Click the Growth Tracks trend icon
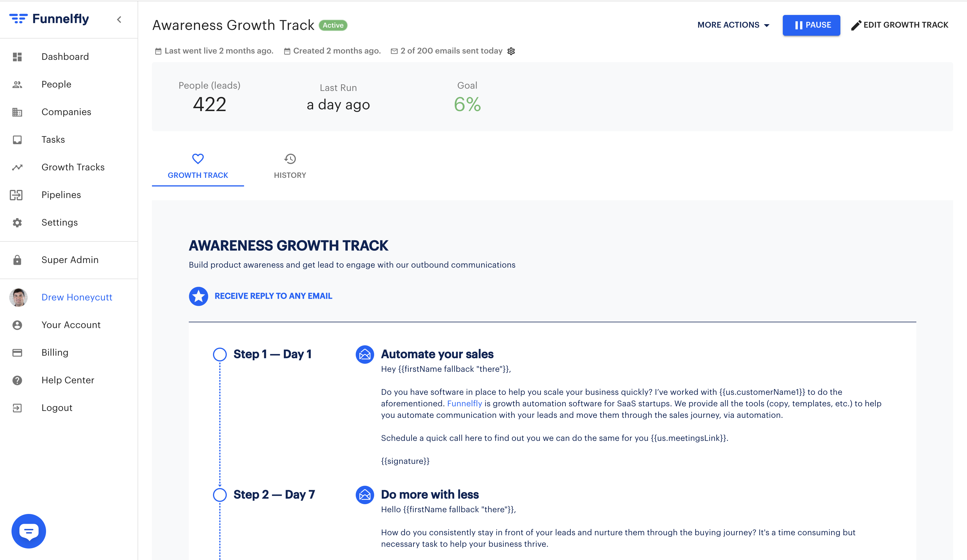 (17, 167)
